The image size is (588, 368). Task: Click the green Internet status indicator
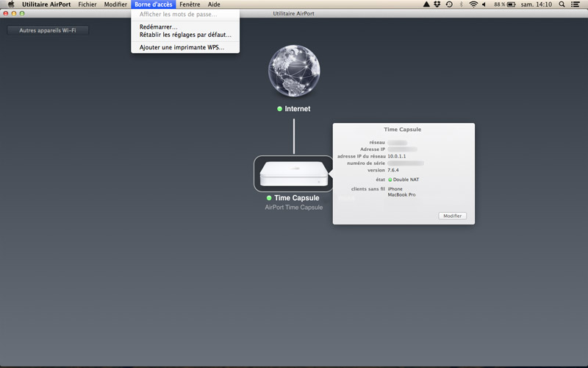pos(279,109)
